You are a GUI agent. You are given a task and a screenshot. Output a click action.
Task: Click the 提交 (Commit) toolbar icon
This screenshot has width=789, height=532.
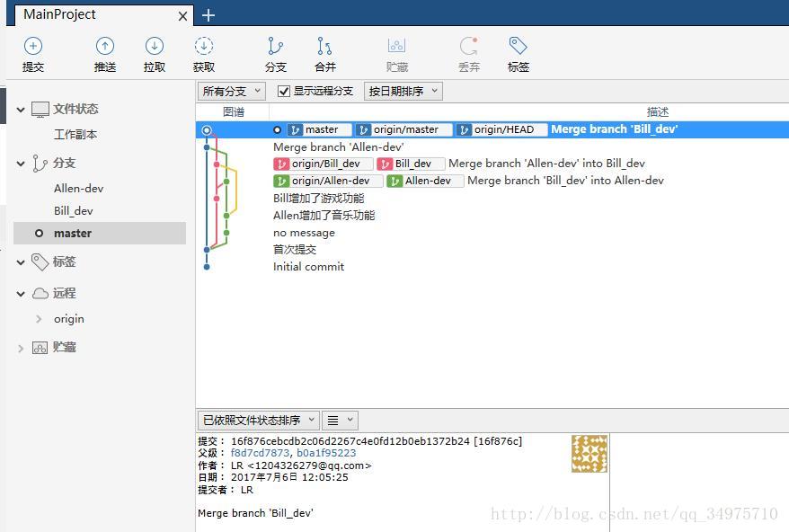tap(33, 51)
